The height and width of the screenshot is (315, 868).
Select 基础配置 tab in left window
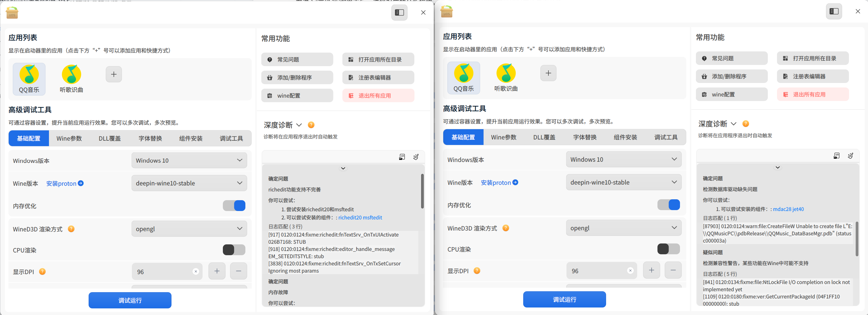pos(29,138)
